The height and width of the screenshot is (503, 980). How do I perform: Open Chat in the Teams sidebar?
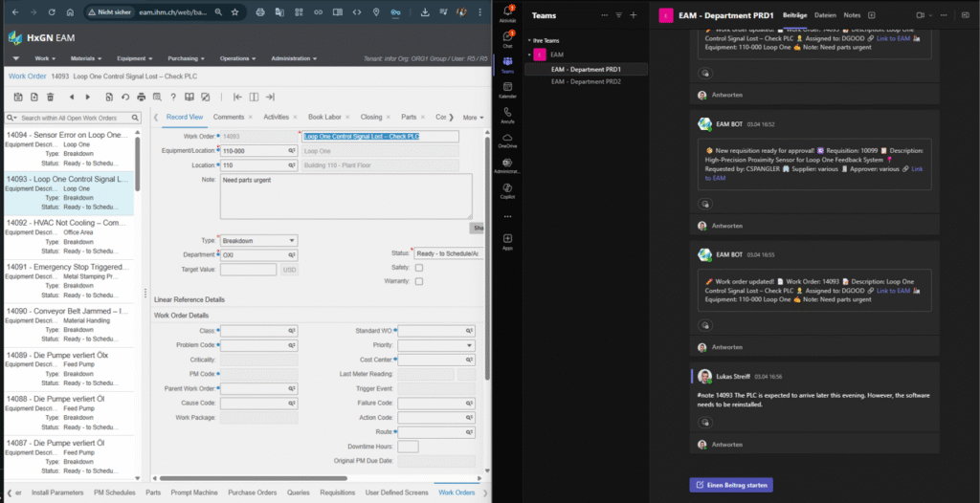coord(507,39)
